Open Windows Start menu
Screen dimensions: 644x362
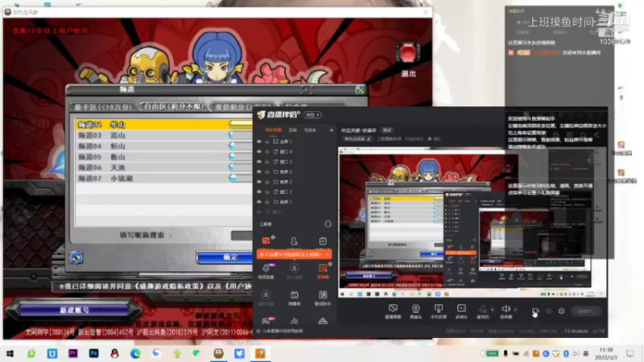click(x=10, y=353)
